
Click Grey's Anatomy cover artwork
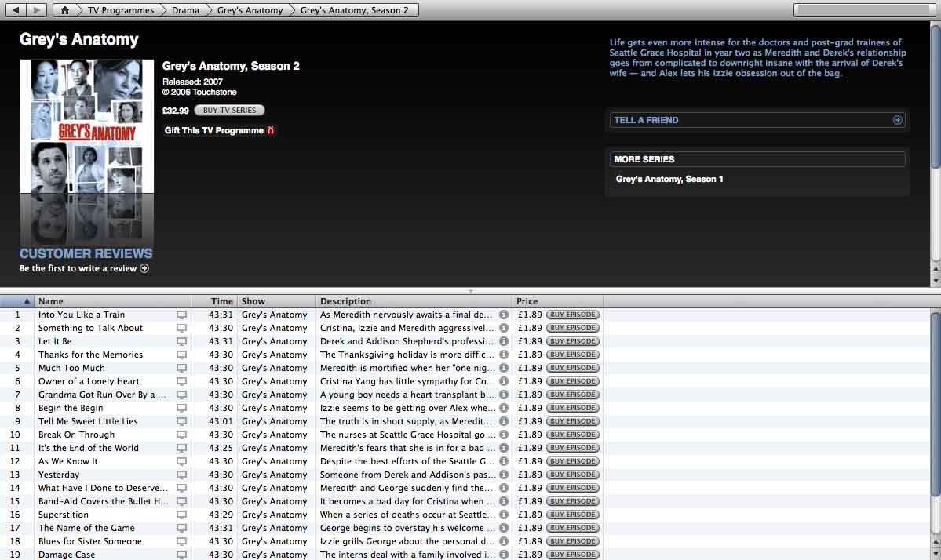(87, 126)
